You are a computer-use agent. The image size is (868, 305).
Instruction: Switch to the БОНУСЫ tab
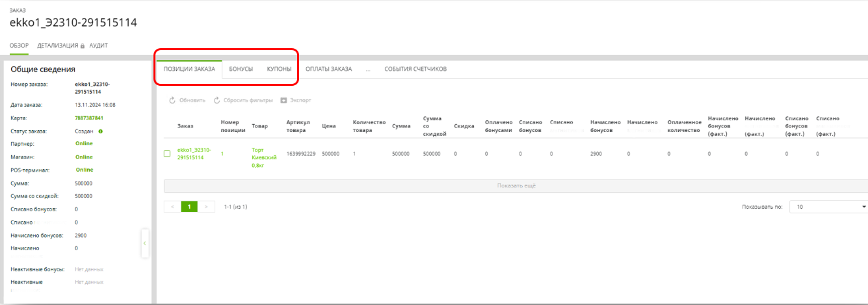click(x=241, y=69)
